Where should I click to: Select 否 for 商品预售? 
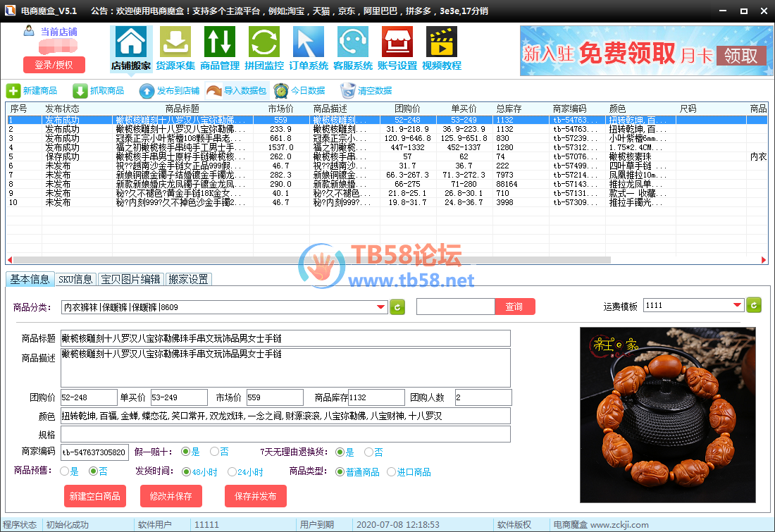[93, 471]
